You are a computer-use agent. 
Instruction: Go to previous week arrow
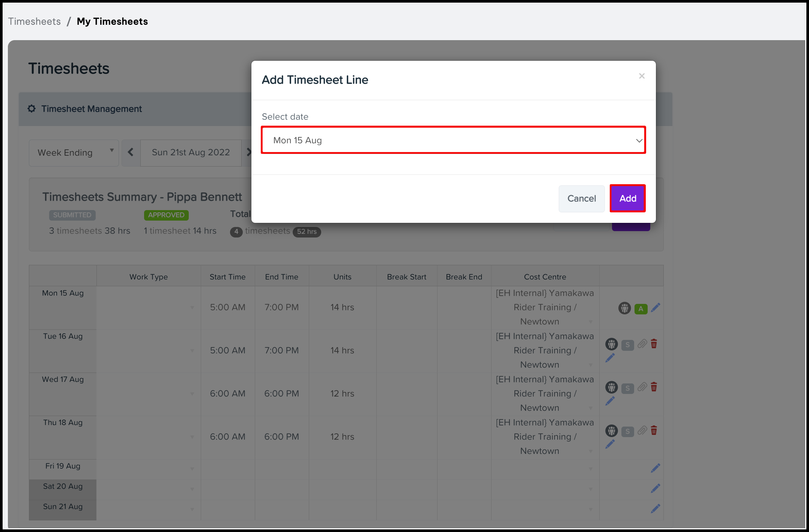(x=131, y=152)
